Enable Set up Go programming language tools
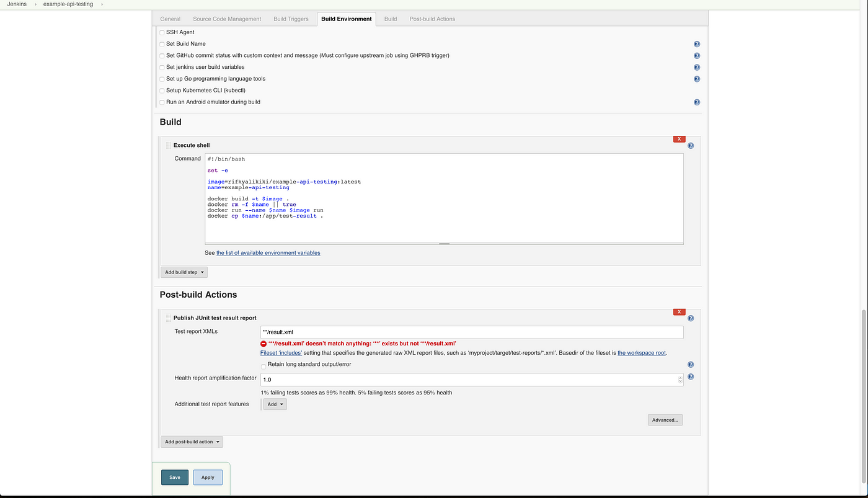The image size is (868, 498). pos(162,79)
